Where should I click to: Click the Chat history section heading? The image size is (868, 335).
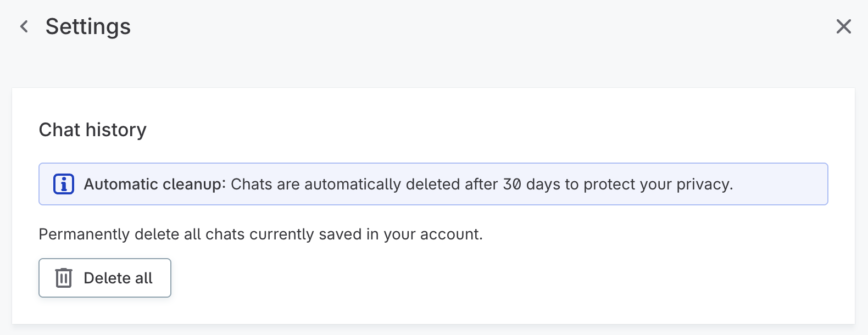[92, 130]
